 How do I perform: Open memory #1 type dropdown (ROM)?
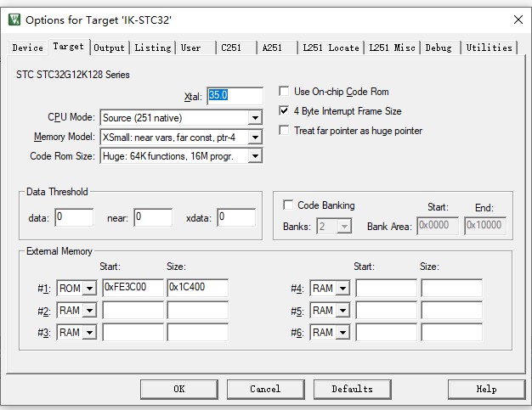(89, 289)
